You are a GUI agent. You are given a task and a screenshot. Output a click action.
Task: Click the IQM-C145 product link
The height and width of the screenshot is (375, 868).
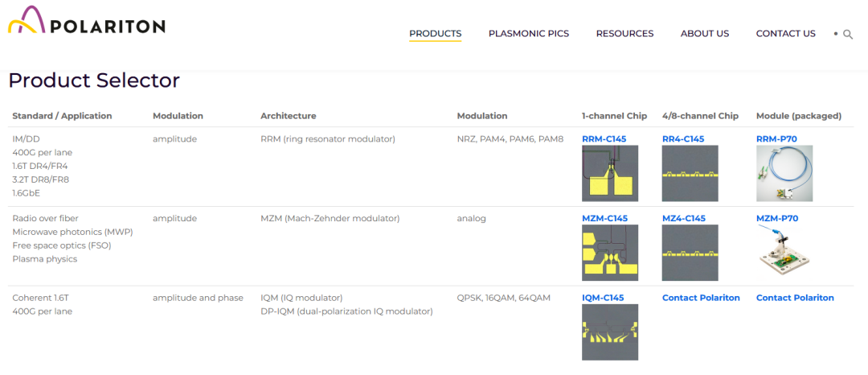click(x=603, y=298)
